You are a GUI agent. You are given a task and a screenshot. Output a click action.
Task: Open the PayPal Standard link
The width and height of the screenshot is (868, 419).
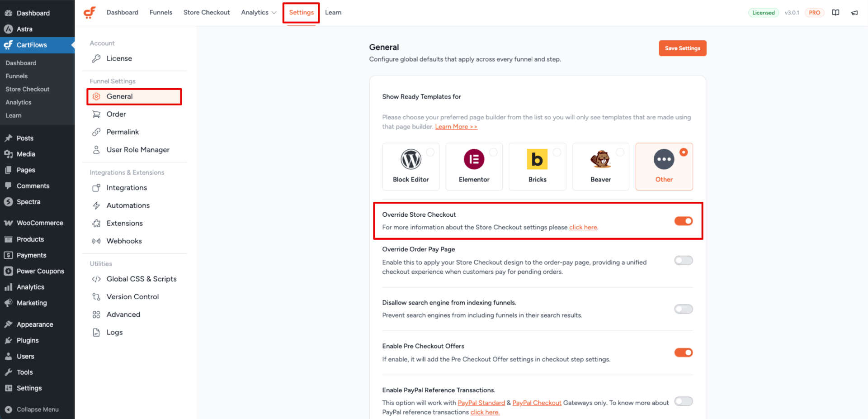click(x=481, y=403)
